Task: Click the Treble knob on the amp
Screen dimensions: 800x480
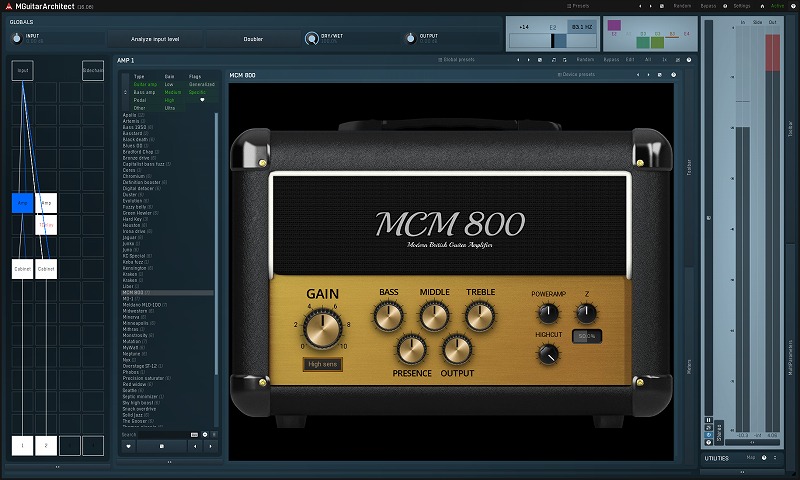Action: point(480,316)
